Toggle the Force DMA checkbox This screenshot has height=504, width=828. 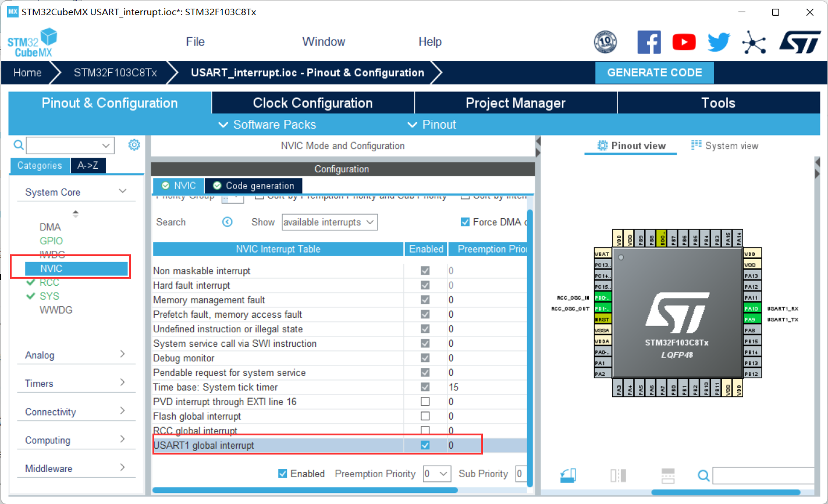[x=465, y=222]
